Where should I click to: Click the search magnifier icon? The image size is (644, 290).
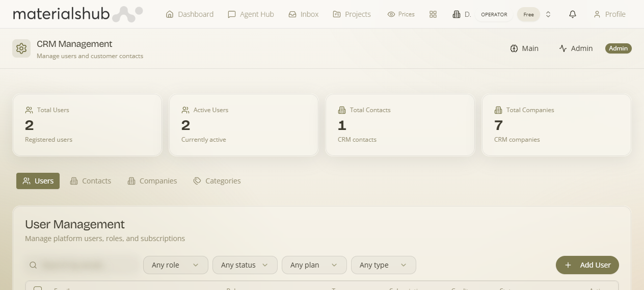point(33,265)
